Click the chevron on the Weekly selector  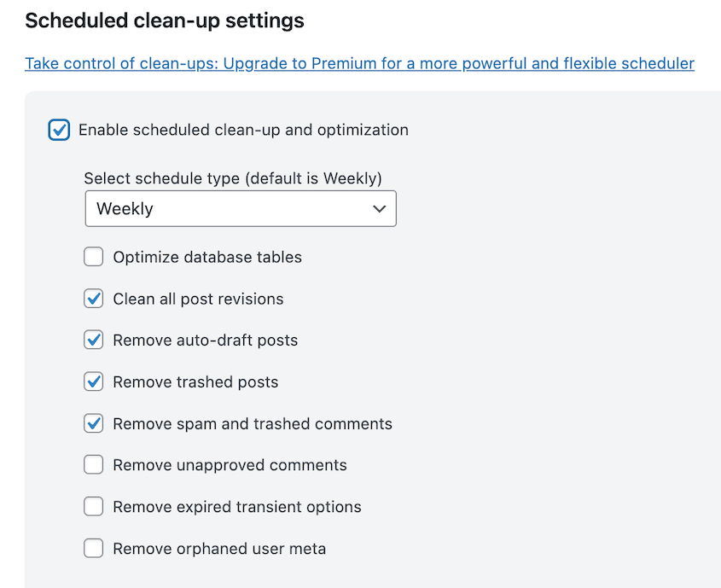381,208
